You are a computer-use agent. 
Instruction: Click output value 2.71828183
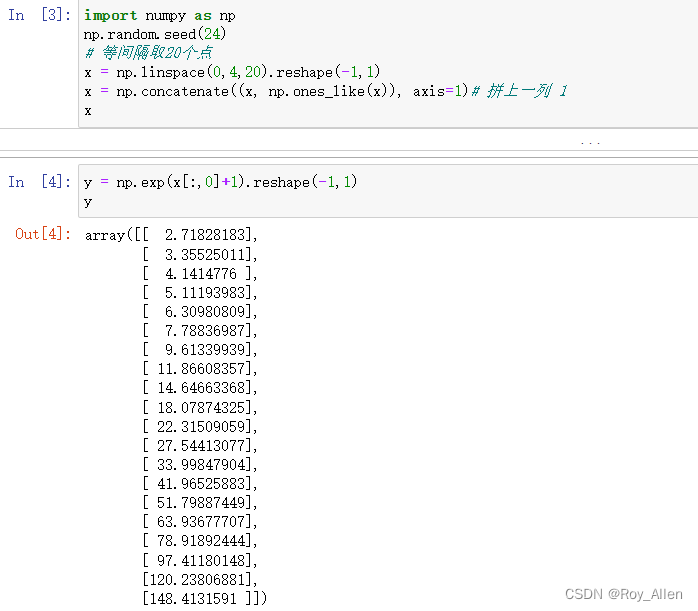pyautogui.click(x=205, y=235)
